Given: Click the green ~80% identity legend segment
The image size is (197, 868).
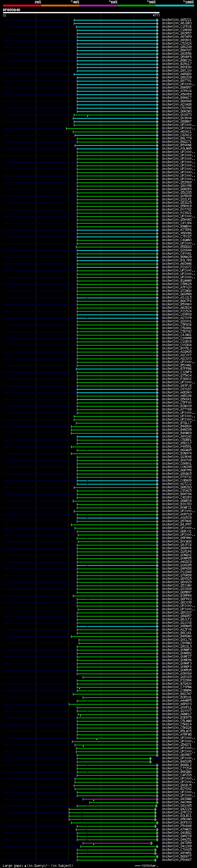Looking at the screenshot, I should click(137, 6).
